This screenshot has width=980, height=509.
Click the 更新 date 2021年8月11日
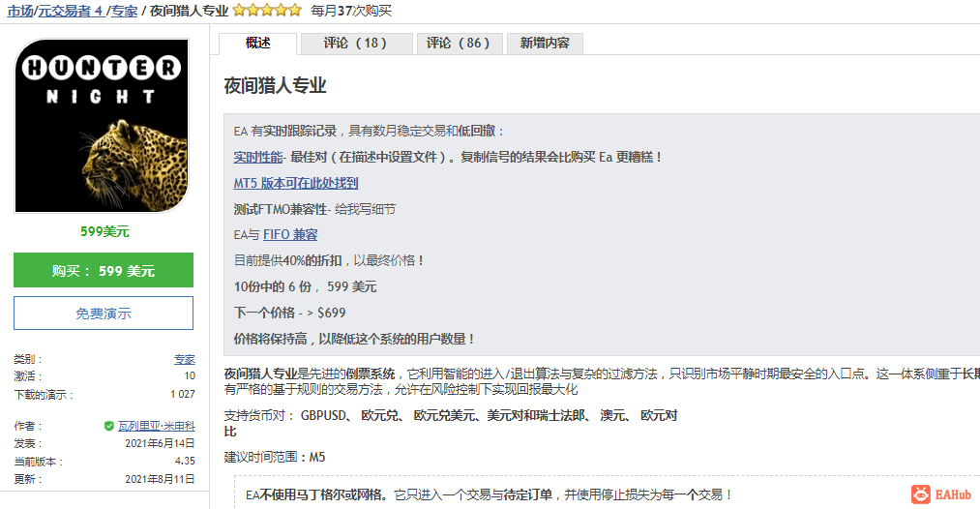tap(160, 479)
